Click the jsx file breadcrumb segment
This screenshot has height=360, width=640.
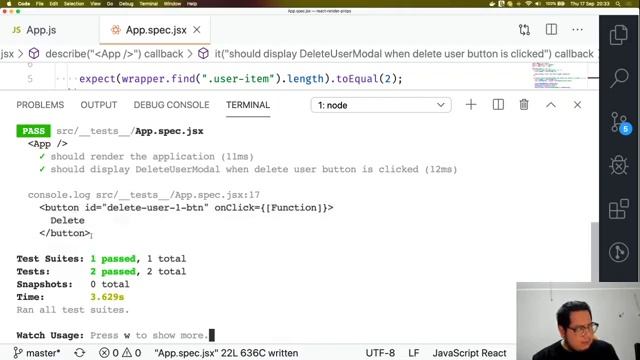coord(7,54)
